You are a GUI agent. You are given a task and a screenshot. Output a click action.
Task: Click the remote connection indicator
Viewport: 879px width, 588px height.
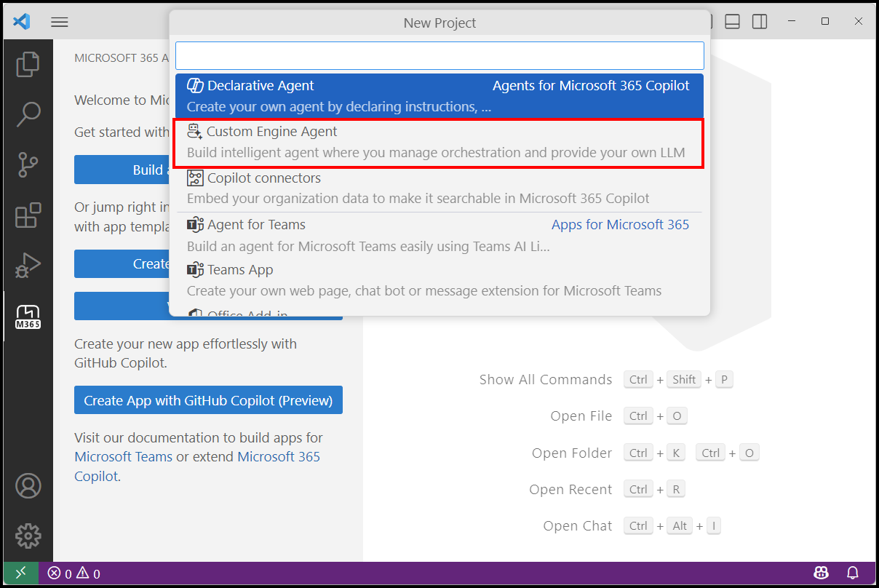(20, 573)
